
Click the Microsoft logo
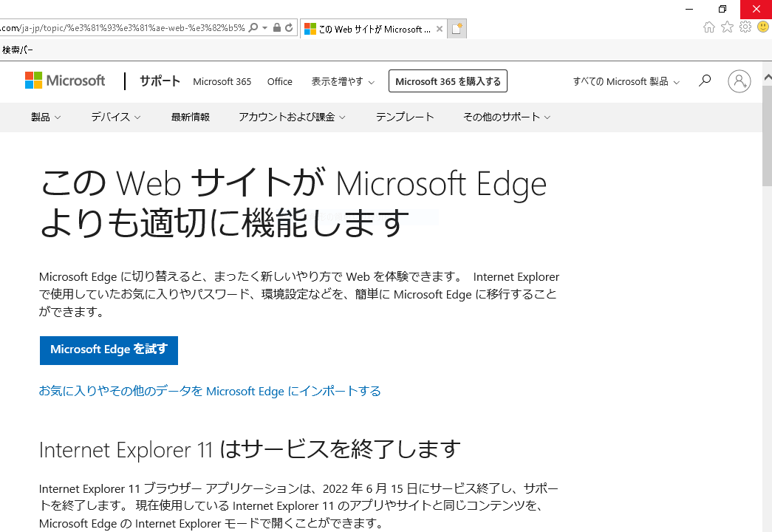pyautogui.click(x=65, y=81)
